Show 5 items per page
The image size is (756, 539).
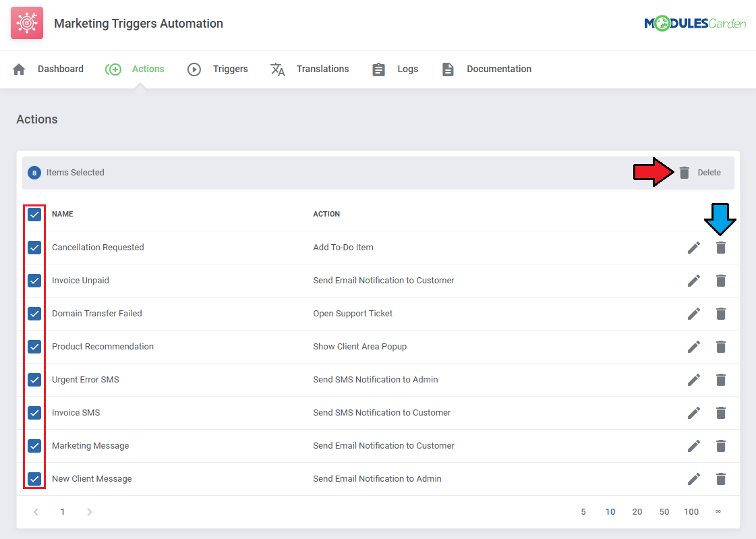click(x=583, y=512)
